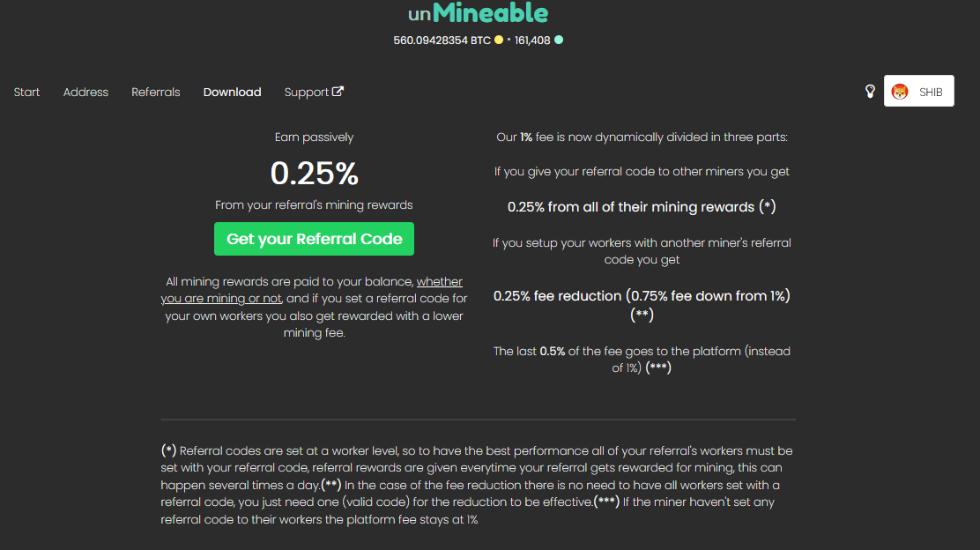
Task: Click the teal dot beside 161,408
Action: 559,41
